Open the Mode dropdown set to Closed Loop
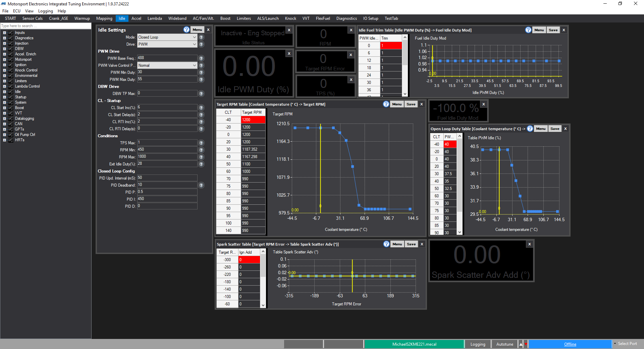 click(167, 37)
